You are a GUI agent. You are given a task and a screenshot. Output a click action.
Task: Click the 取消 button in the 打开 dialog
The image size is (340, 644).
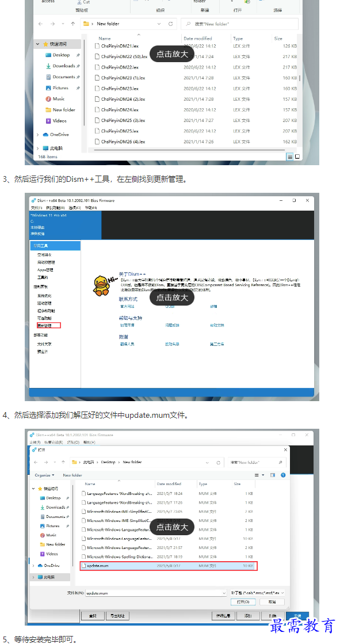(272, 601)
